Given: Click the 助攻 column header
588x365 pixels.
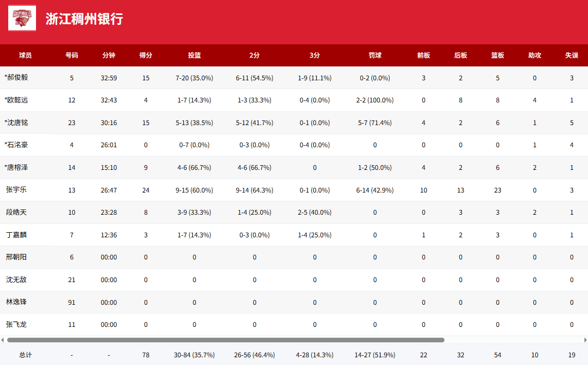Looking at the screenshot, I should click(534, 55).
